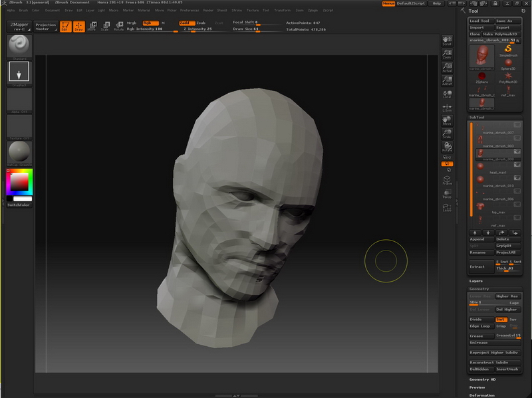Open the Standard brush thumbnail
This screenshot has width=532, height=398.
point(19,47)
